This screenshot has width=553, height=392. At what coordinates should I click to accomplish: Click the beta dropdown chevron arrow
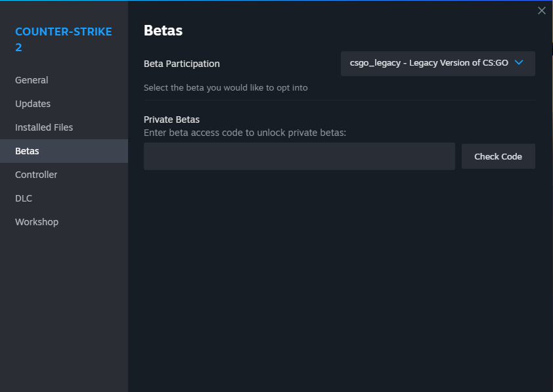click(519, 63)
